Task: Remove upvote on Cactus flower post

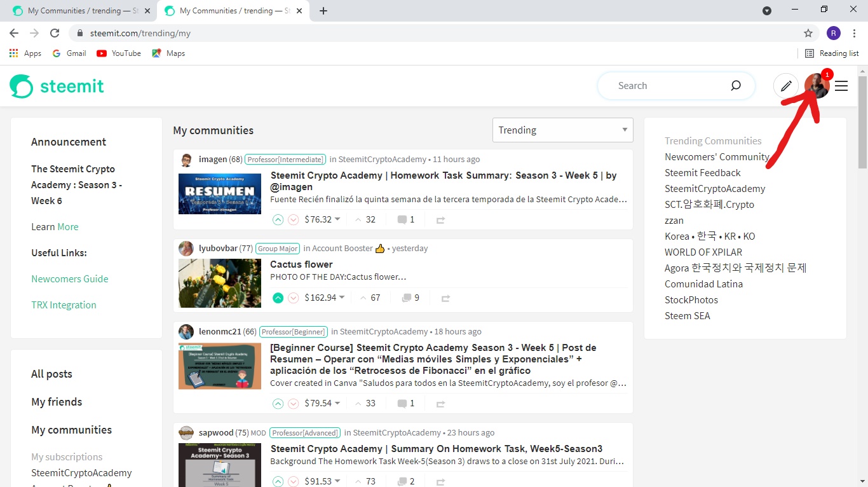Action: tap(278, 298)
